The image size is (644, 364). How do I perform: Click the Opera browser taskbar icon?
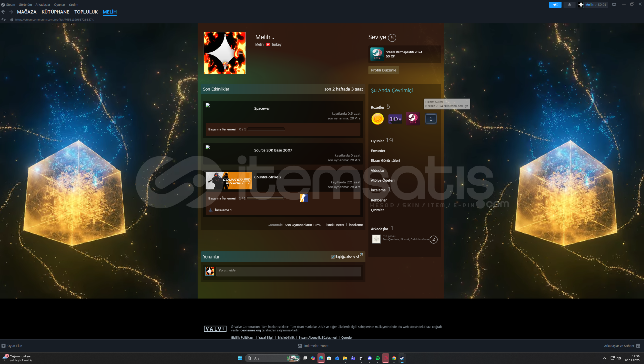click(x=386, y=358)
